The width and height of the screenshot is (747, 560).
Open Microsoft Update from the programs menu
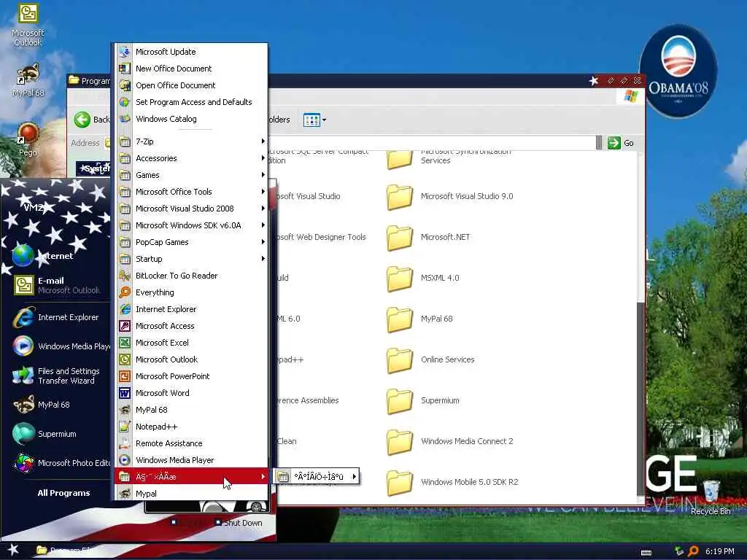[190, 52]
